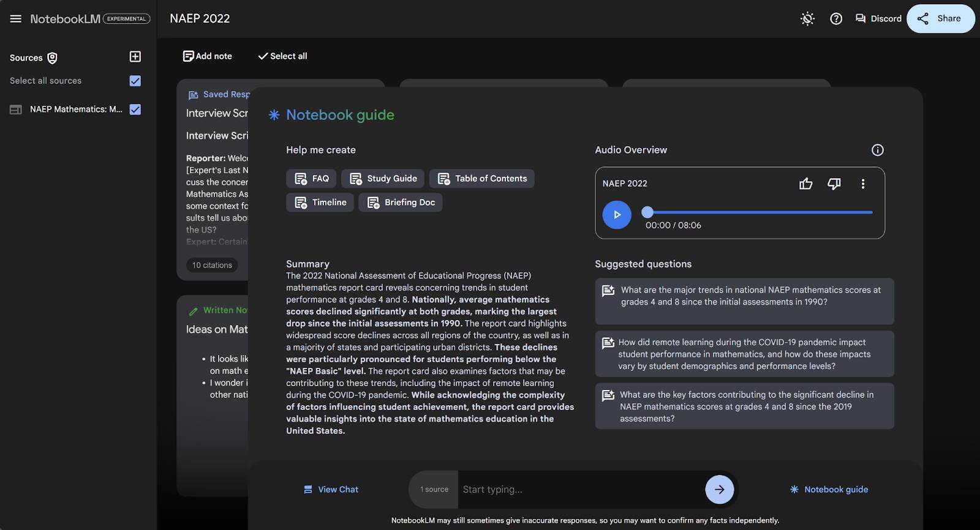The width and height of the screenshot is (980, 530).
Task: Click the EXPERIMENTAL badge
Action: tap(127, 19)
